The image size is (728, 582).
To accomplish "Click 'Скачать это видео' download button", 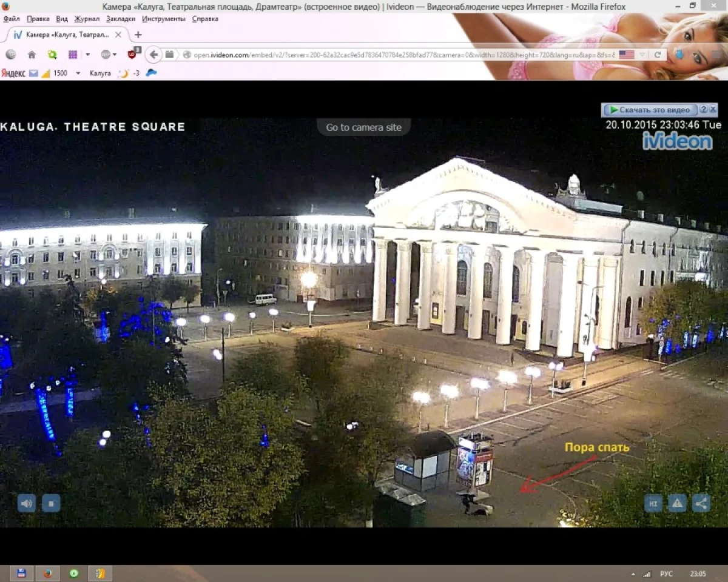I will tap(650, 110).
